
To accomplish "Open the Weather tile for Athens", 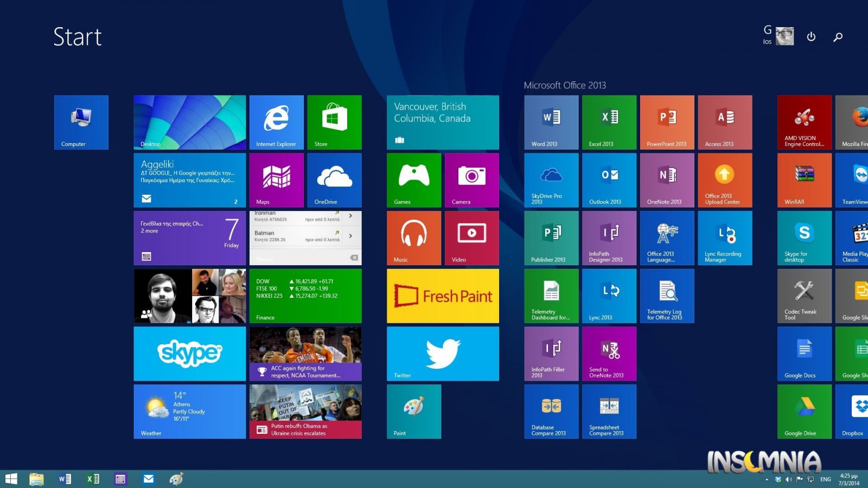I will [x=190, y=412].
